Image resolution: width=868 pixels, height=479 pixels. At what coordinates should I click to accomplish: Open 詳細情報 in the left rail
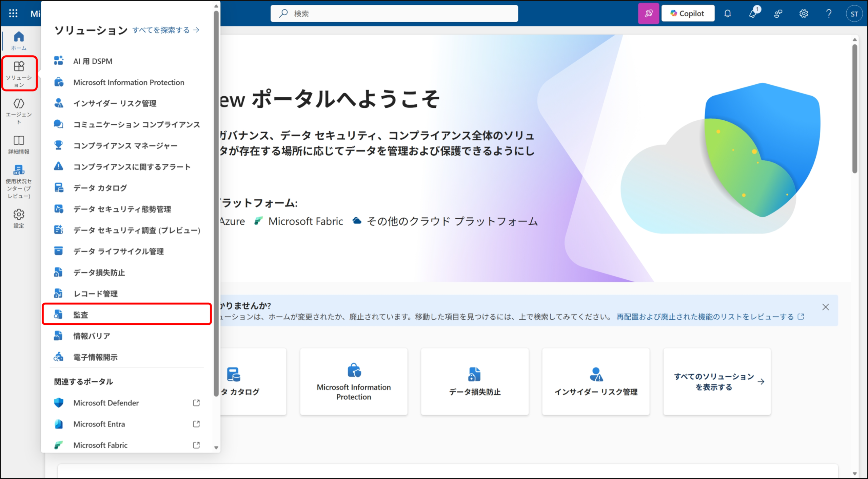click(x=19, y=144)
